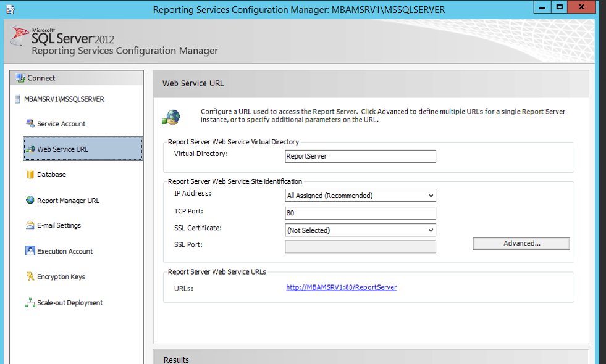Open the http://MBAMSRV1:80/ReportServer link
Image resolution: width=606 pixels, height=364 pixels.
pos(341,287)
